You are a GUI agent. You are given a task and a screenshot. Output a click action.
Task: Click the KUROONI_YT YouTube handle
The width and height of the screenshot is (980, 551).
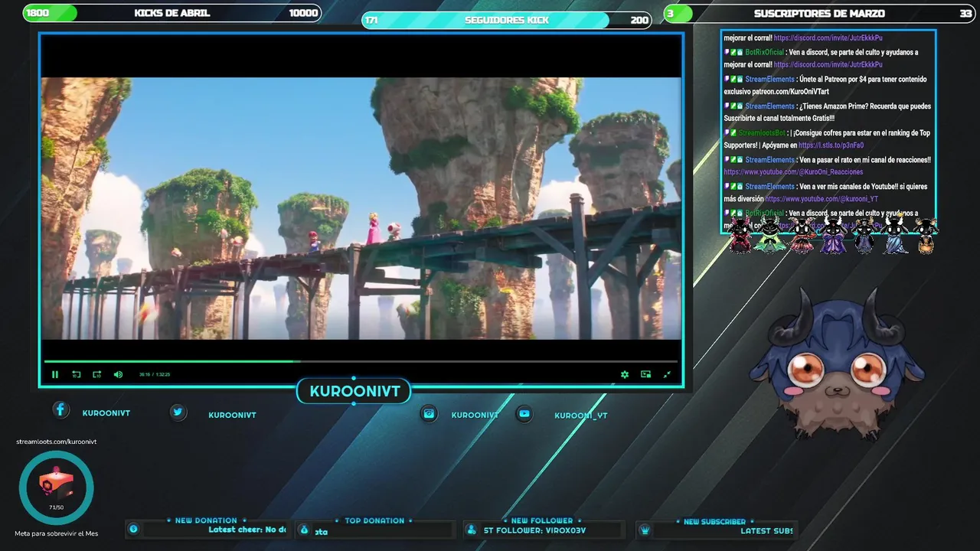tap(581, 416)
